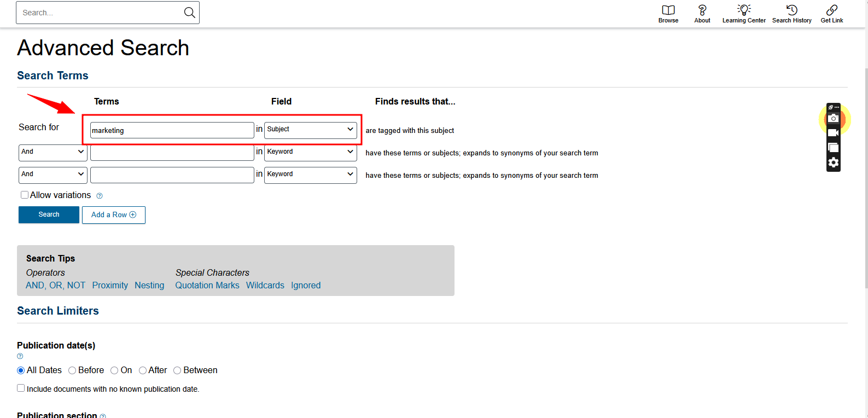The height and width of the screenshot is (418, 868).
Task: Expand the first And operator dropdown
Action: point(53,152)
